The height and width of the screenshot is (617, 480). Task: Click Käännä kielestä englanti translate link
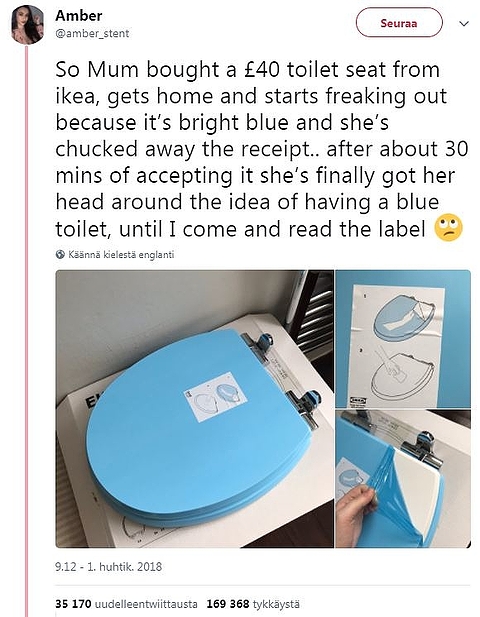pos(121,254)
